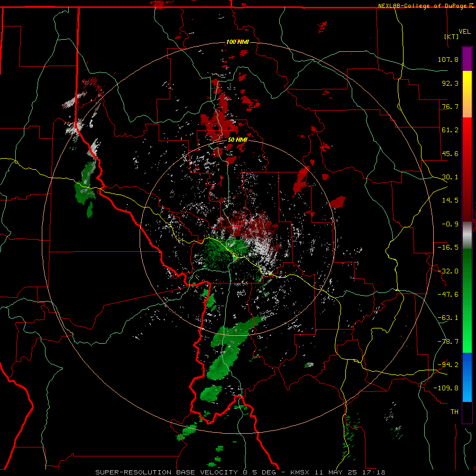The width and height of the screenshot is (476, 476).
Task: Select the -94.2 scale value
Action: (x=448, y=365)
